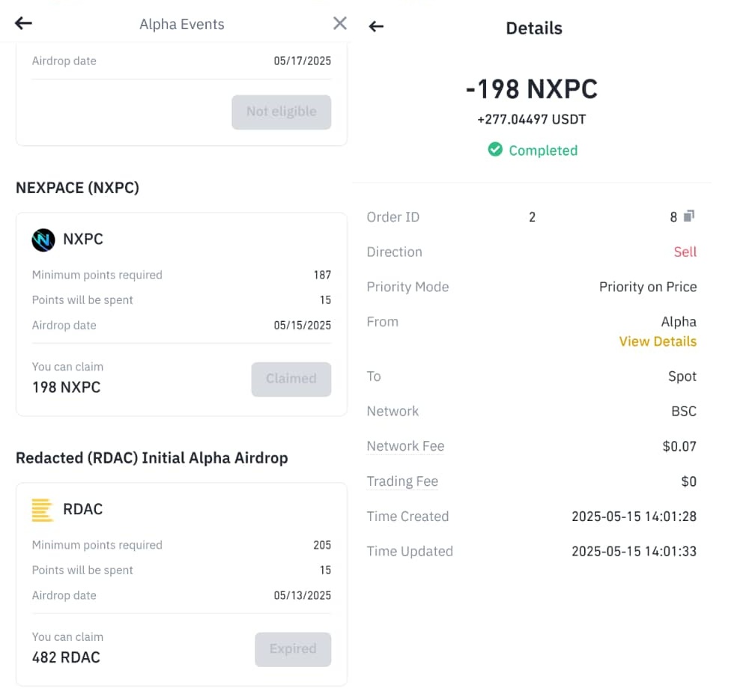The image size is (737, 700).
Task: Tap the -198 NXPC amount
Action: [532, 89]
